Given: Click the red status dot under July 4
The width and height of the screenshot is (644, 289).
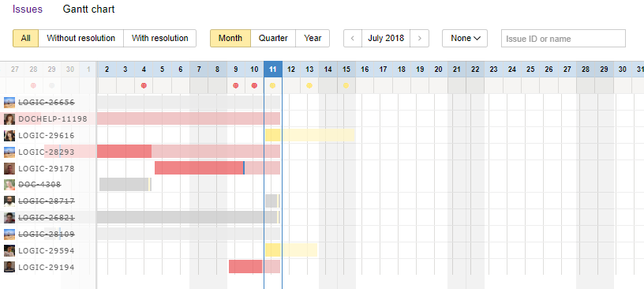Looking at the screenshot, I should 144,85.
